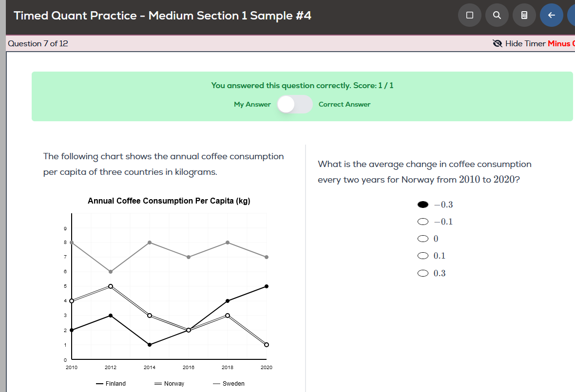Pick the 0.1 answer radio button
This screenshot has height=392, width=575.
pos(423,256)
